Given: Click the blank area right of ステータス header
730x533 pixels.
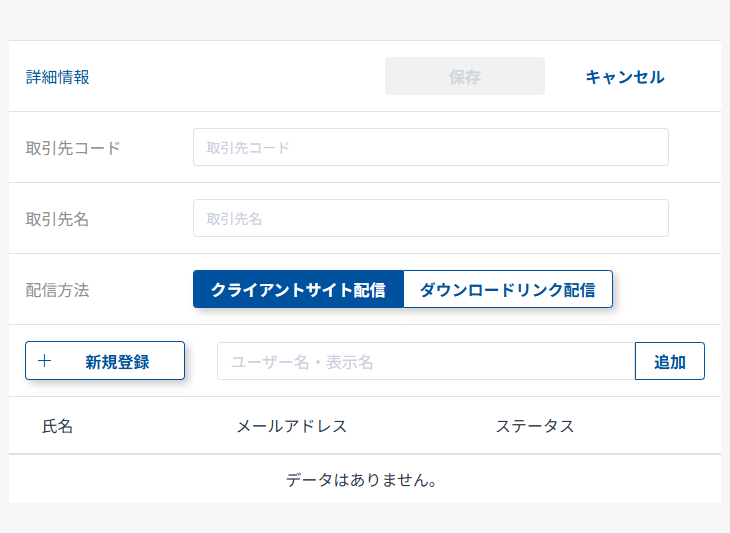Looking at the screenshot, I should point(650,426).
